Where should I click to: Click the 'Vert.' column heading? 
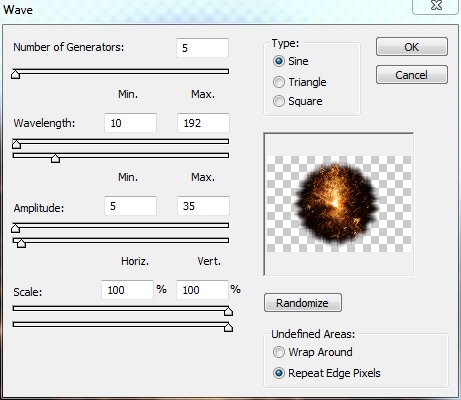[x=209, y=261]
